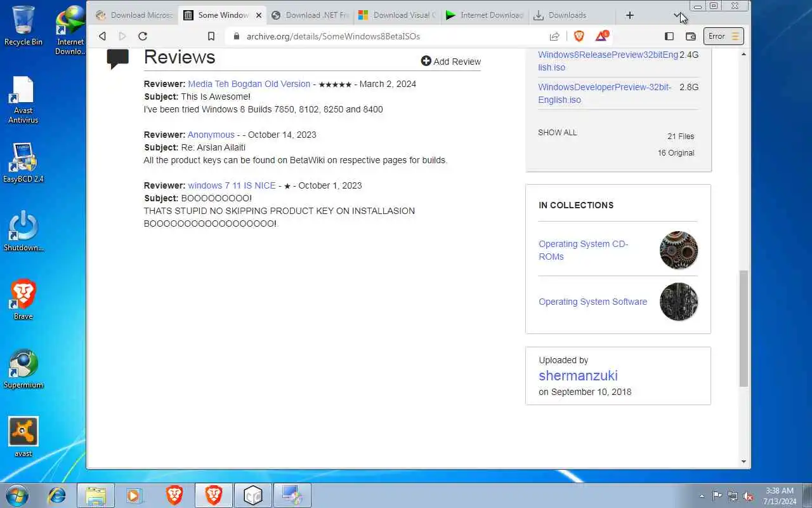812x508 pixels.
Task: Open Windows Media Player taskbar icon
Action: [135, 495]
